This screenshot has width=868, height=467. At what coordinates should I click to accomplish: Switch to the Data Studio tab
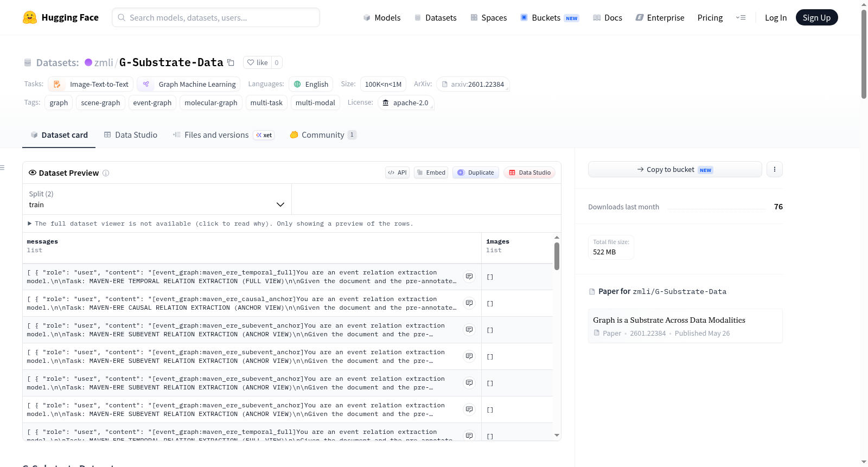pyautogui.click(x=131, y=135)
